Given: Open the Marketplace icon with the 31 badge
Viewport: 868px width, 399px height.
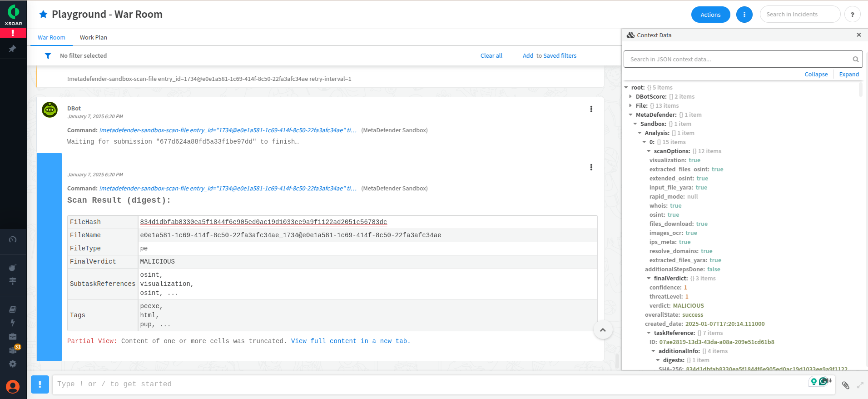Looking at the screenshot, I should pyautogui.click(x=14, y=349).
